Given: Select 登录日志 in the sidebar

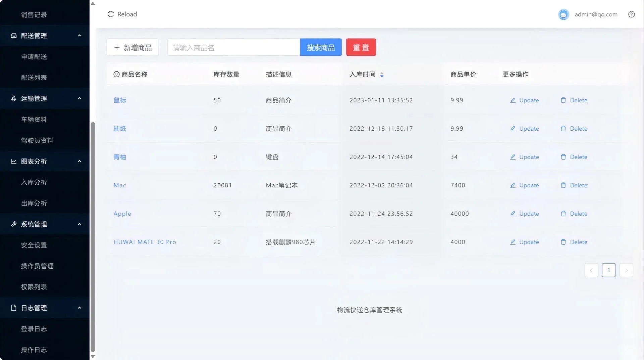Looking at the screenshot, I should coord(34,329).
